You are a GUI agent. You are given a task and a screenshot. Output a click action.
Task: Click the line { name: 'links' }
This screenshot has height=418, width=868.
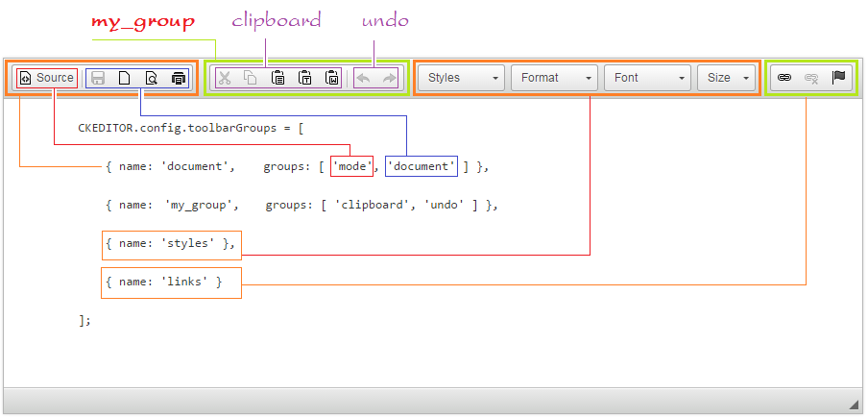(x=164, y=282)
